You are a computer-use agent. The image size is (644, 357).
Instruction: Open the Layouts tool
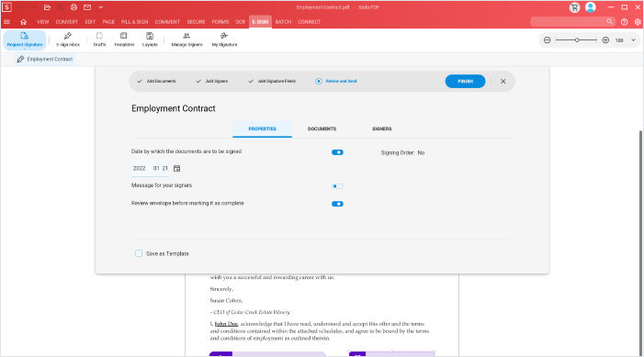[150, 39]
